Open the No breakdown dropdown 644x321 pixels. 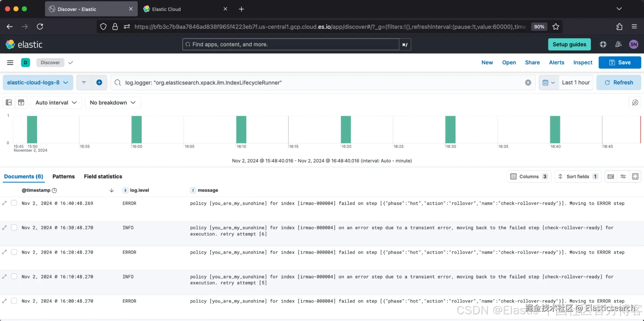click(113, 103)
